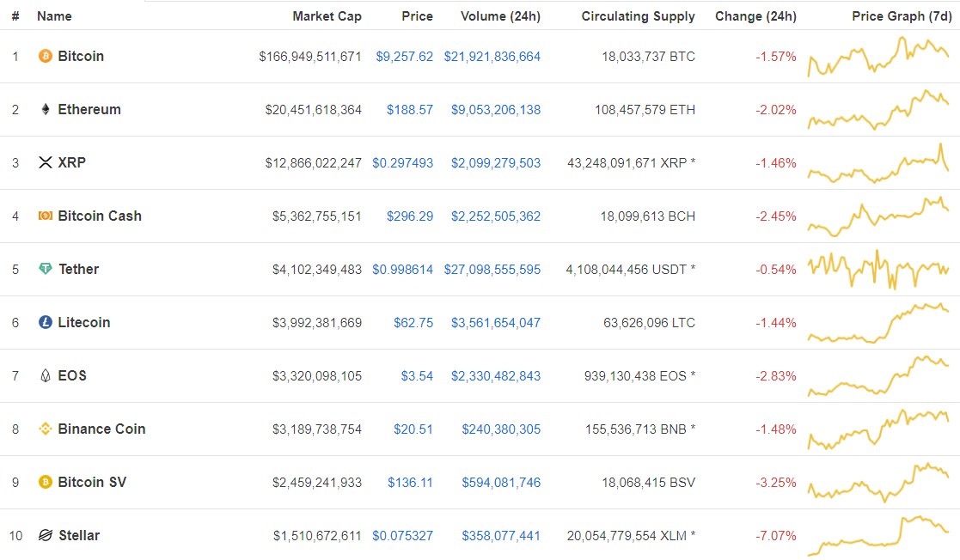Open Ethereum volume $9,053,206,138

tap(496, 110)
